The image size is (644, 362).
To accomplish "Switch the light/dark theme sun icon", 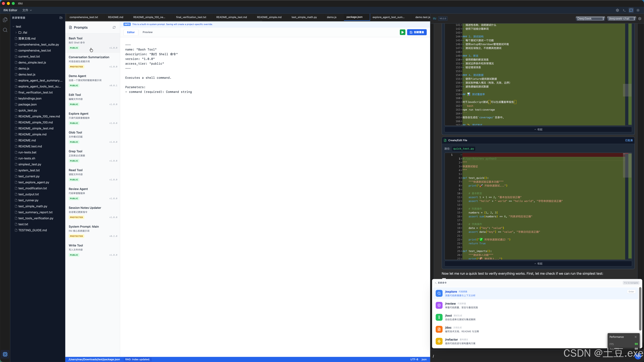I will click(x=638, y=10).
